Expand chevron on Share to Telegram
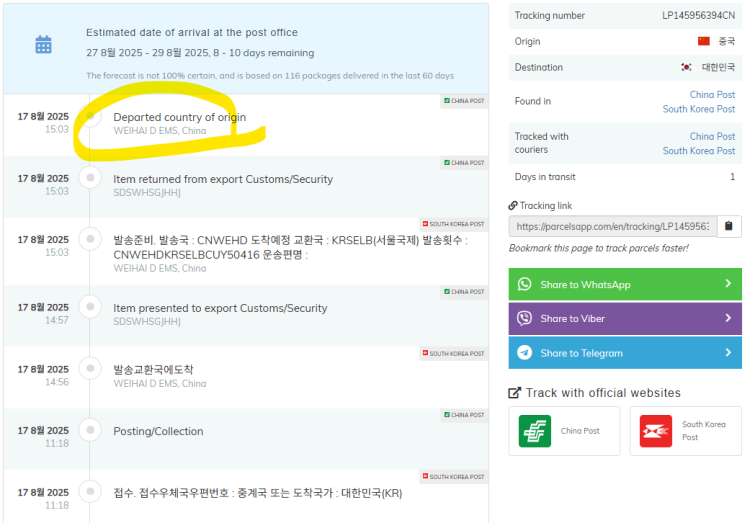This screenshot has height=523, width=750. point(728,352)
